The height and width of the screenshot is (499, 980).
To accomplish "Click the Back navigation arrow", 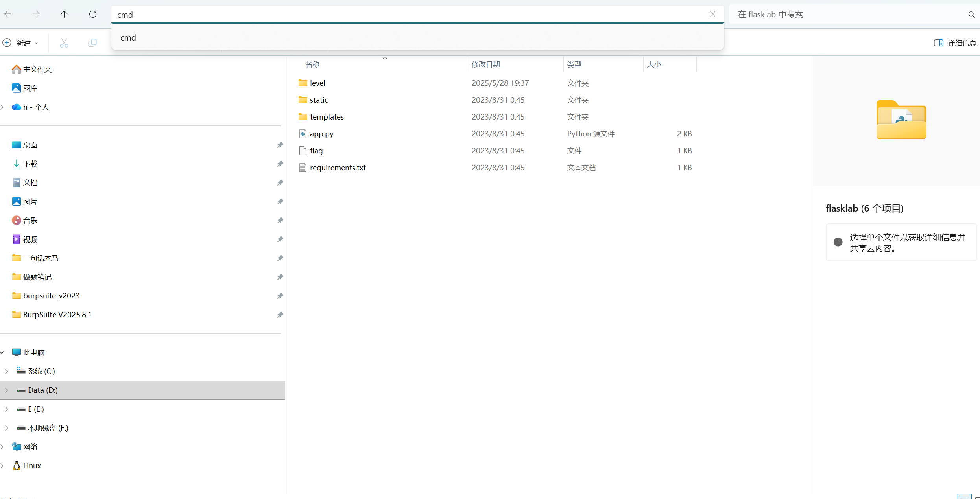I will tap(8, 14).
